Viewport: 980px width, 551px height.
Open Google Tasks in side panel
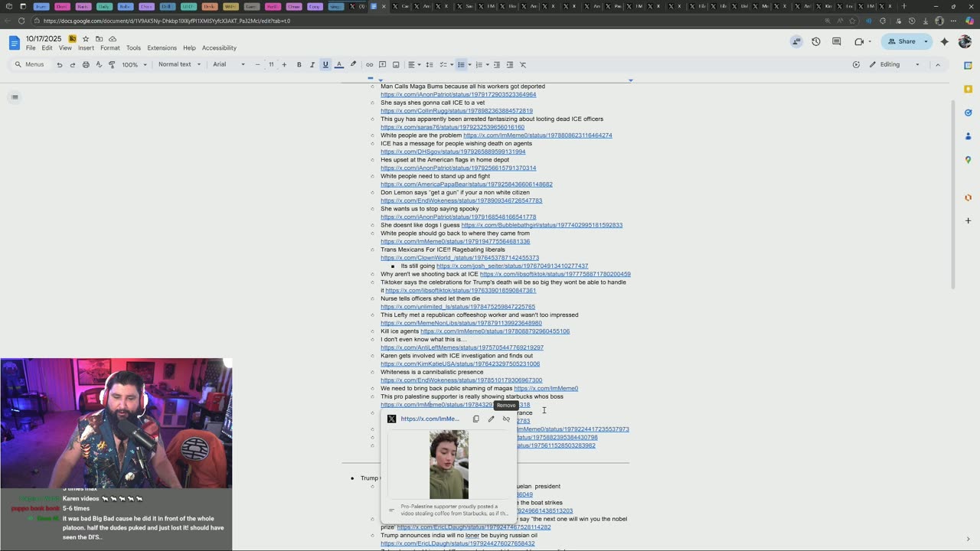click(x=968, y=112)
